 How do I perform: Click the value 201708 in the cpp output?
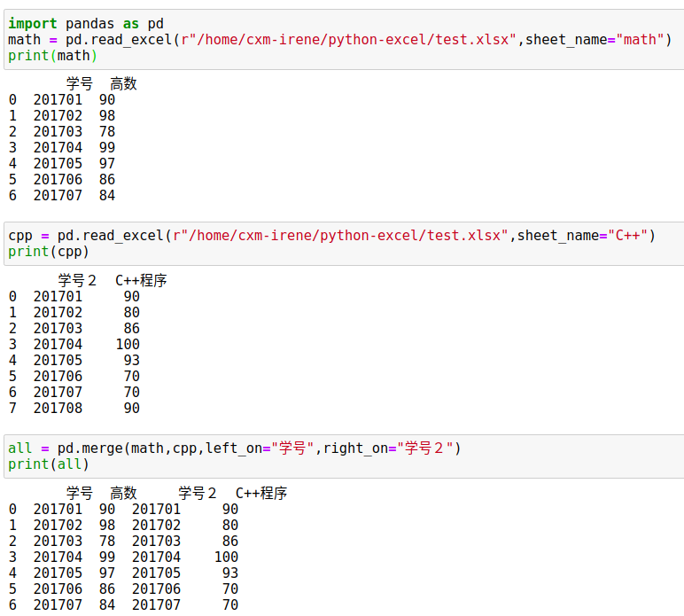click(58, 408)
